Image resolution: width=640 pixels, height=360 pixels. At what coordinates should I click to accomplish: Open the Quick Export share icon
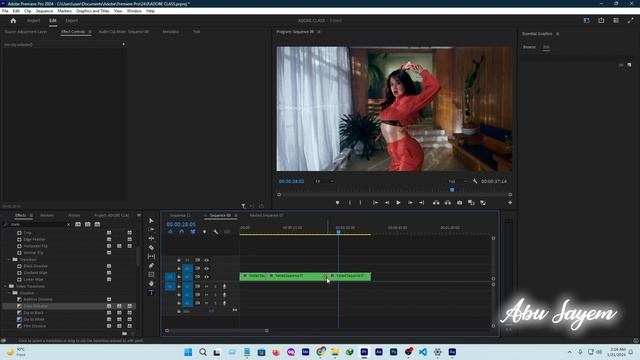601,20
